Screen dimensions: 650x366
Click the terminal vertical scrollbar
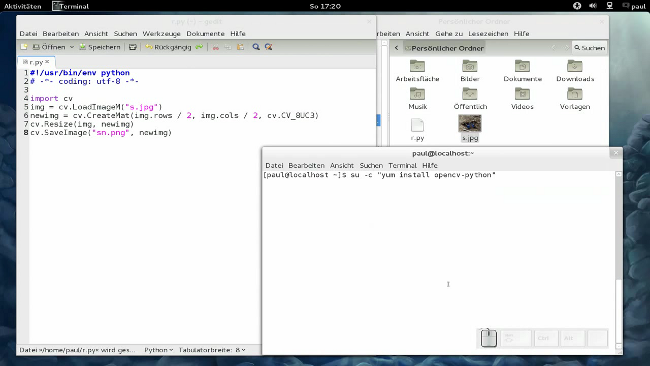click(x=618, y=260)
